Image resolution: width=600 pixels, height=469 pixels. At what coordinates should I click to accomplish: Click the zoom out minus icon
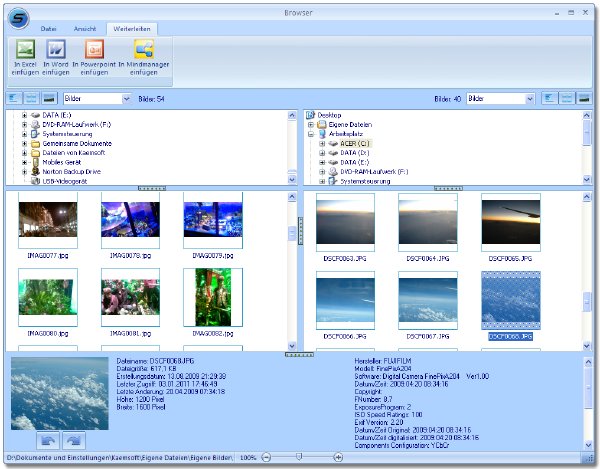pos(266,457)
